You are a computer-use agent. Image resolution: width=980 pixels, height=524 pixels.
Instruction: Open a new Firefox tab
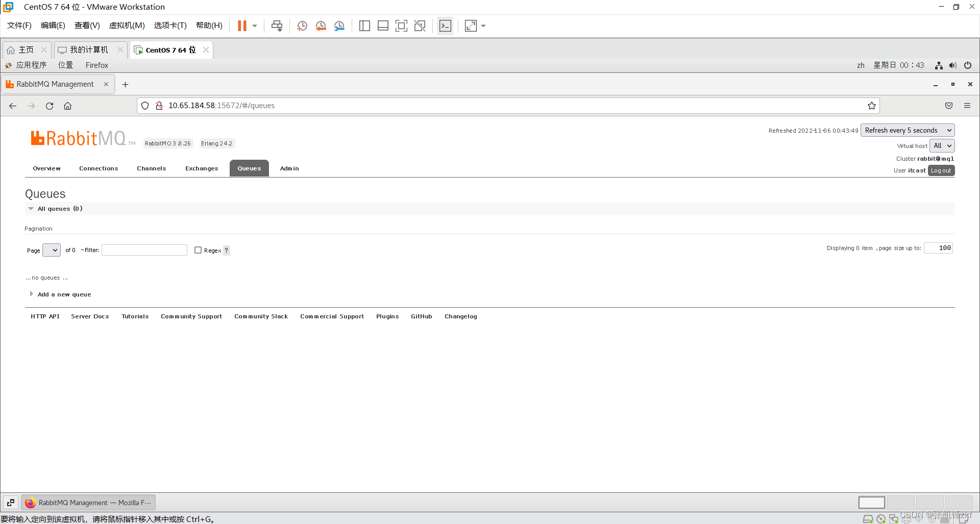(125, 84)
